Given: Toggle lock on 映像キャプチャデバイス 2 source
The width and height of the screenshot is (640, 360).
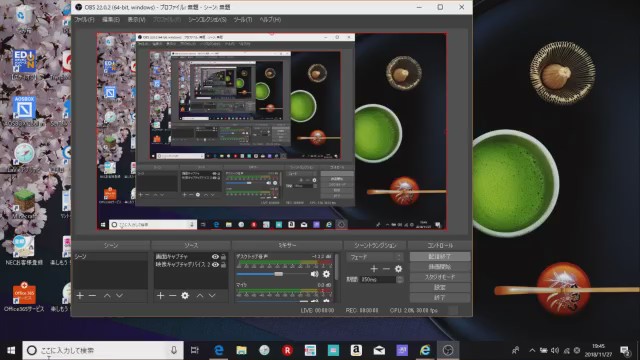Looking at the screenshot, I should tap(223, 265).
